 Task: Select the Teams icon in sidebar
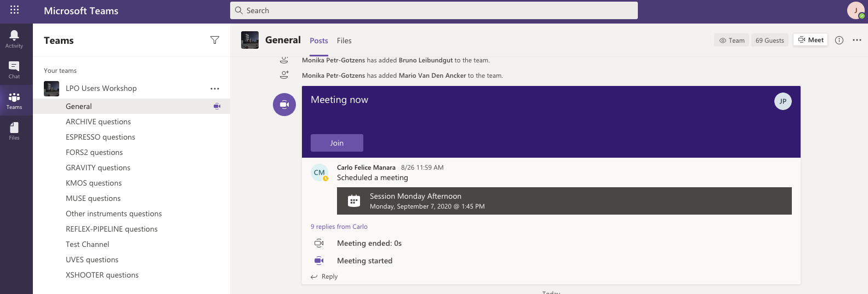click(14, 100)
